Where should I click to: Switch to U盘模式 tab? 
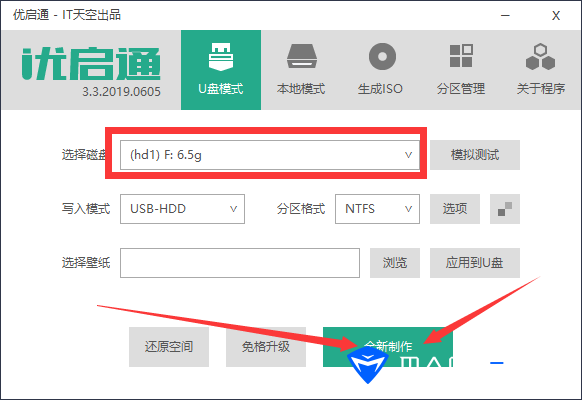[x=221, y=70]
